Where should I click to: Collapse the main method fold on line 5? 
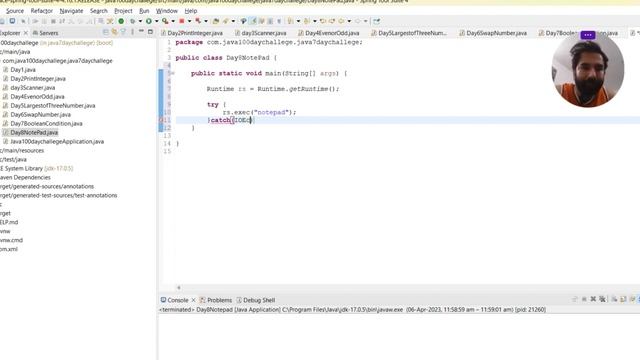(x=173, y=73)
